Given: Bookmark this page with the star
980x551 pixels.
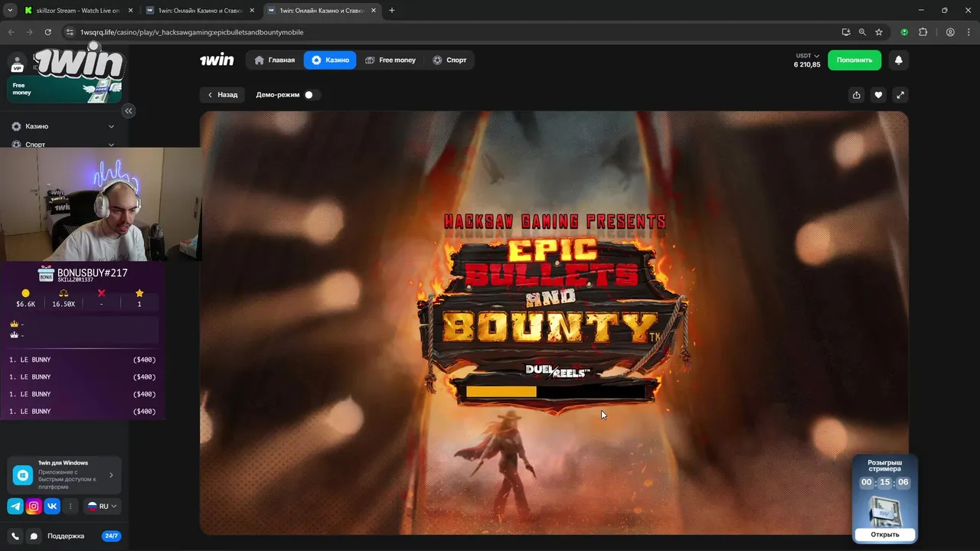Looking at the screenshot, I should [x=879, y=32].
